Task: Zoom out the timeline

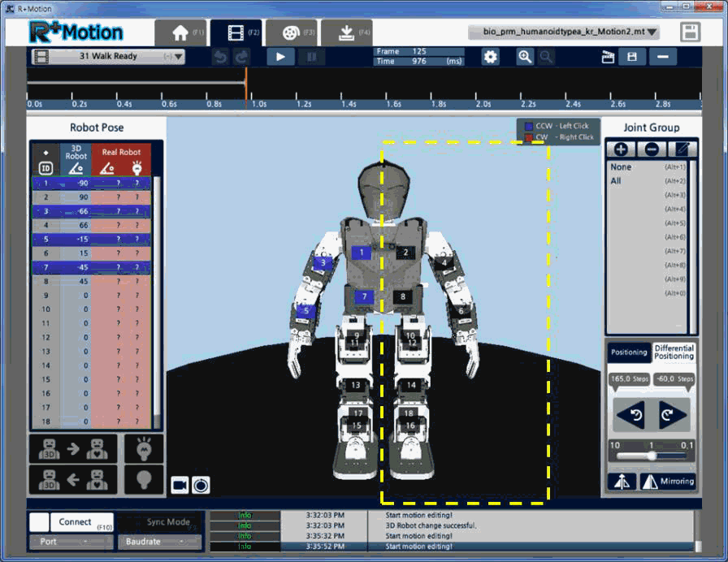Action: pos(546,57)
